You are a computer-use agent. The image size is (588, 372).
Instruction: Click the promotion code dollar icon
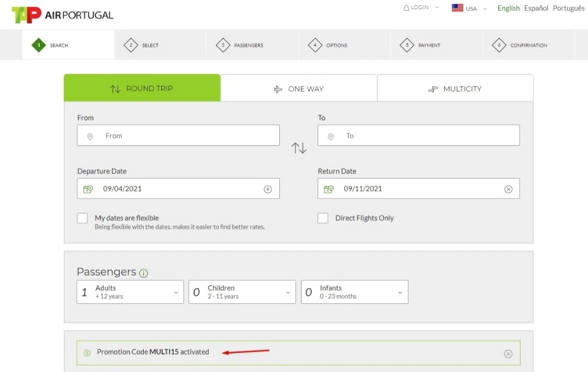click(x=87, y=353)
